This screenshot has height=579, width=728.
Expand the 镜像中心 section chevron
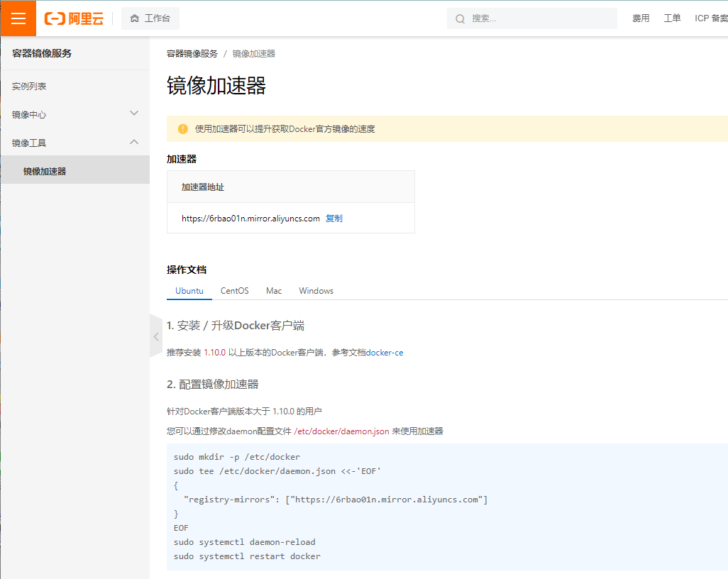[134, 114]
